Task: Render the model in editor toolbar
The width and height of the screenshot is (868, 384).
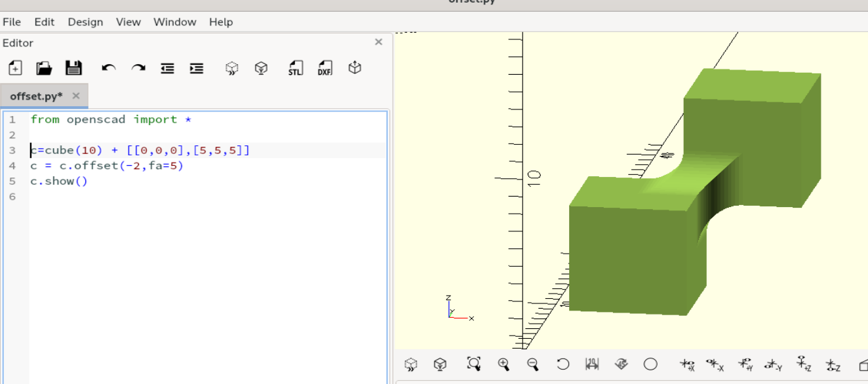Action: [261, 68]
